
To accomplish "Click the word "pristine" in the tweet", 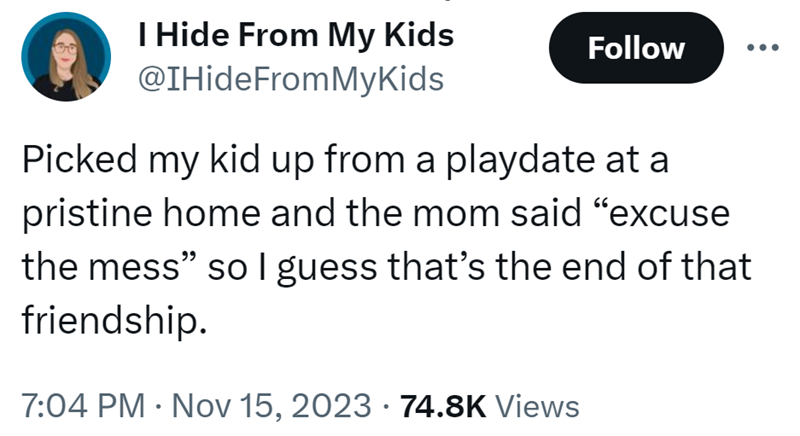I will point(75,215).
